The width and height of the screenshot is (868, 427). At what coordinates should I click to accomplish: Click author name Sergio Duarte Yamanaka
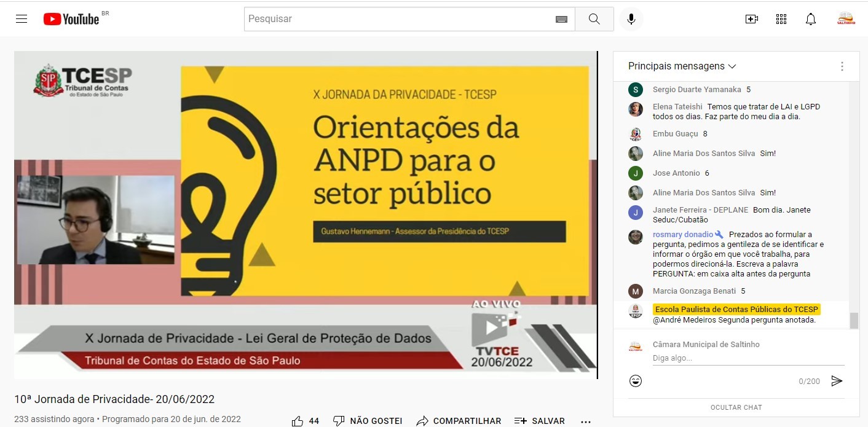(x=696, y=90)
